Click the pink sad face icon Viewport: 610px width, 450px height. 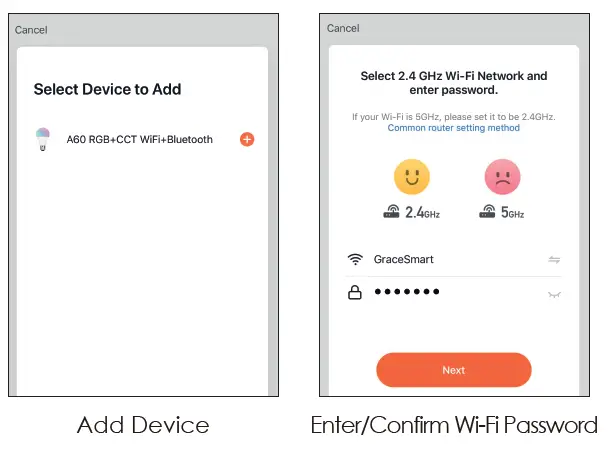pyautogui.click(x=502, y=177)
